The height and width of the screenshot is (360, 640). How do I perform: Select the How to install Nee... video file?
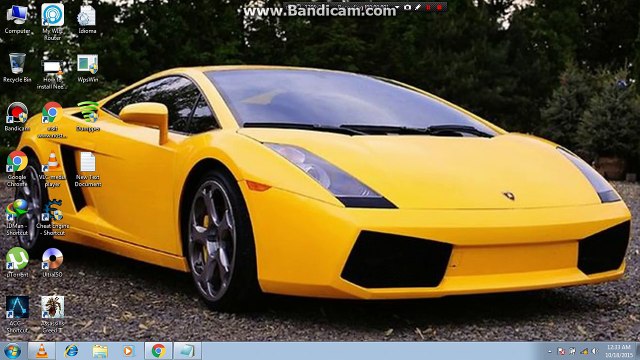[x=52, y=74]
